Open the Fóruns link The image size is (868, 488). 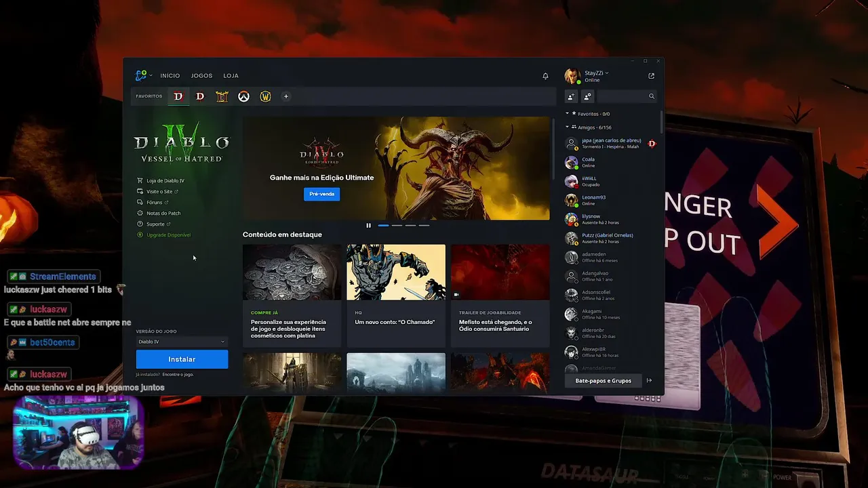tap(153, 202)
